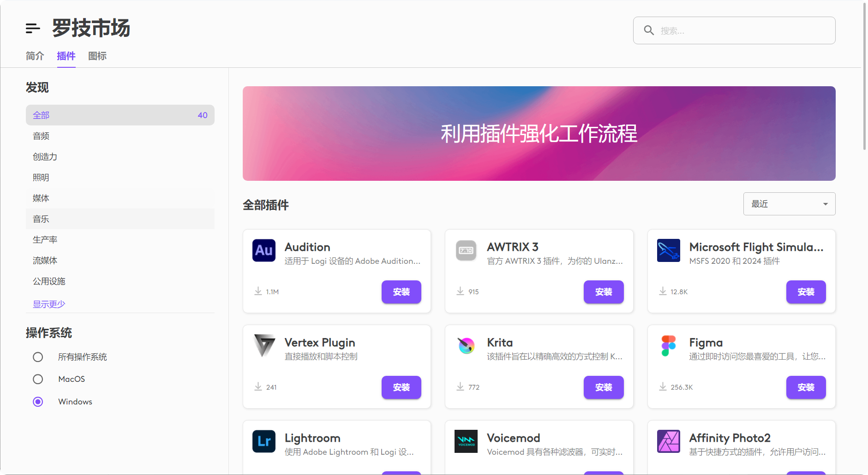
Task: Collapse categories with 显示更少
Action: click(49, 304)
